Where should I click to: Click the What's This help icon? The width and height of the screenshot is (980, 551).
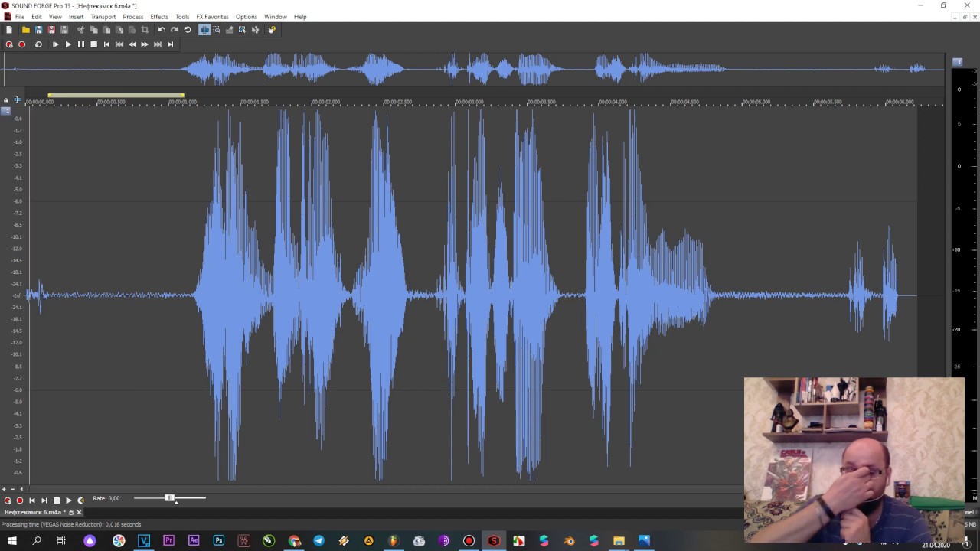(272, 30)
